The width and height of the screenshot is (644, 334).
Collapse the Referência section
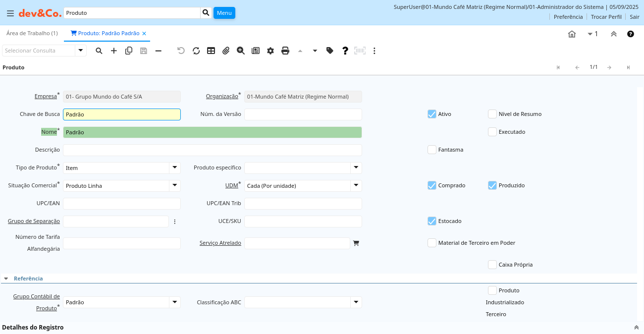[x=6, y=278]
